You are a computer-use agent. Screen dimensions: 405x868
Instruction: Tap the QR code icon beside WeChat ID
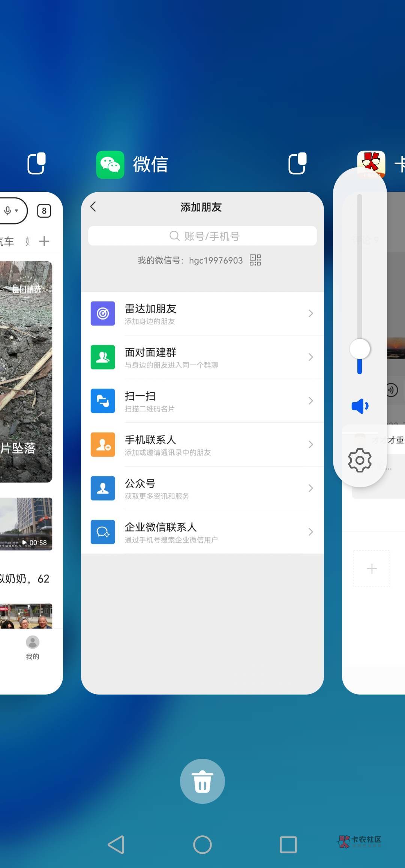(x=255, y=260)
